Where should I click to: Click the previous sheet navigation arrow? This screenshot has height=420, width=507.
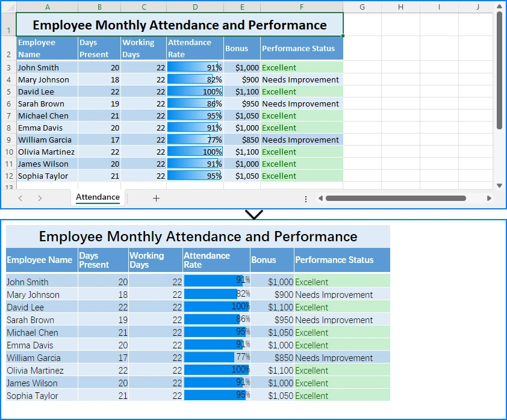point(20,198)
